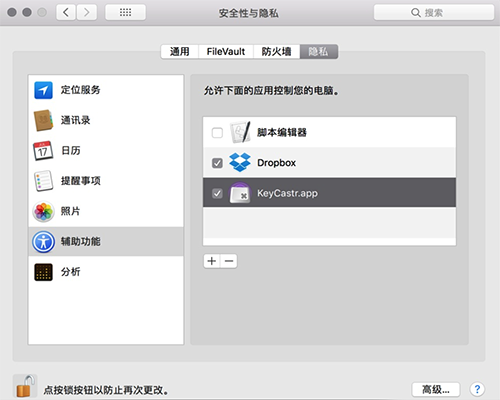The width and height of the screenshot is (500, 400).
Task: Click the 提醒事项 label
Action: tap(80, 181)
